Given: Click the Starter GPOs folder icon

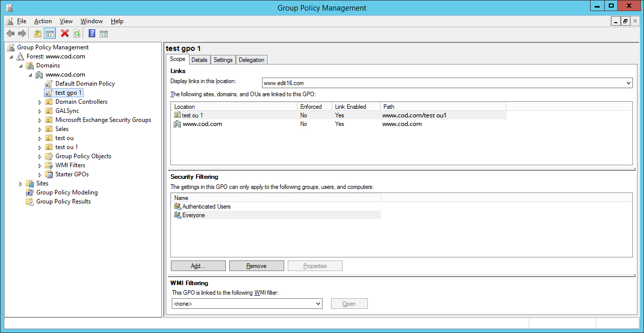Looking at the screenshot, I should (x=49, y=174).
